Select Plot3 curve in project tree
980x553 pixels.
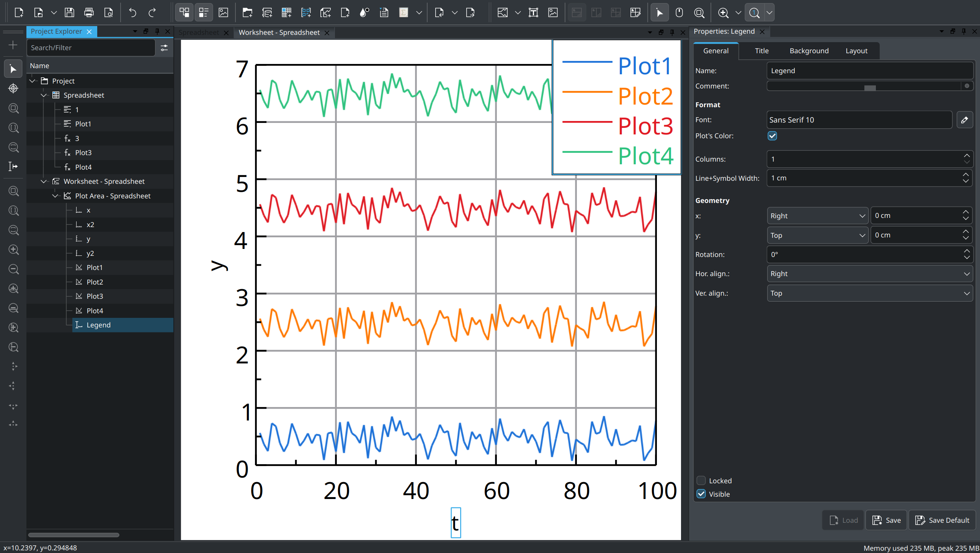(x=95, y=296)
